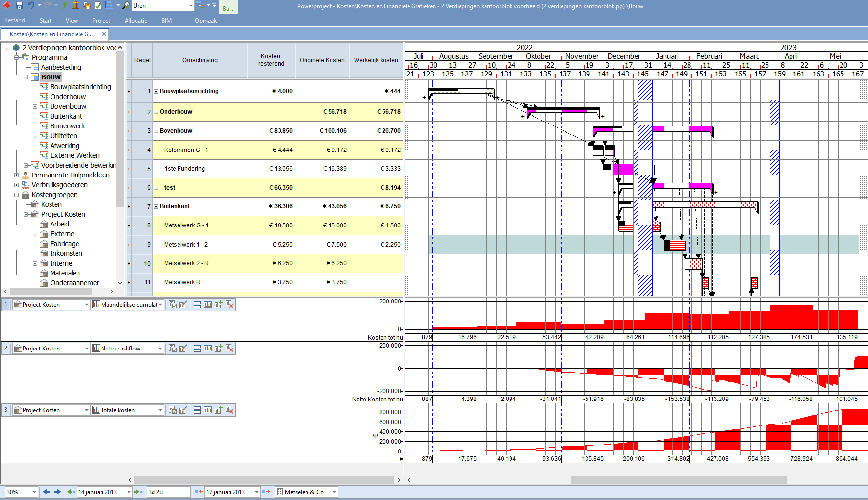Click green right arrow after start date

pyautogui.click(x=138, y=492)
